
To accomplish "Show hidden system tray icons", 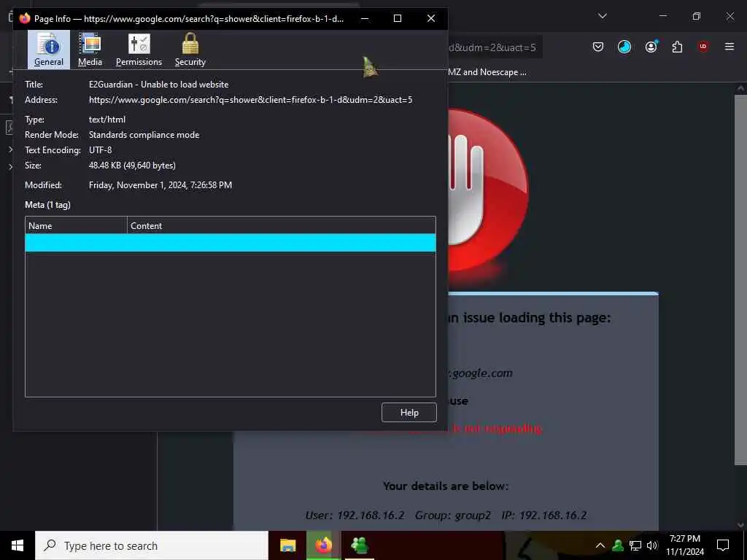I will pyautogui.click(x=600, y=545).
